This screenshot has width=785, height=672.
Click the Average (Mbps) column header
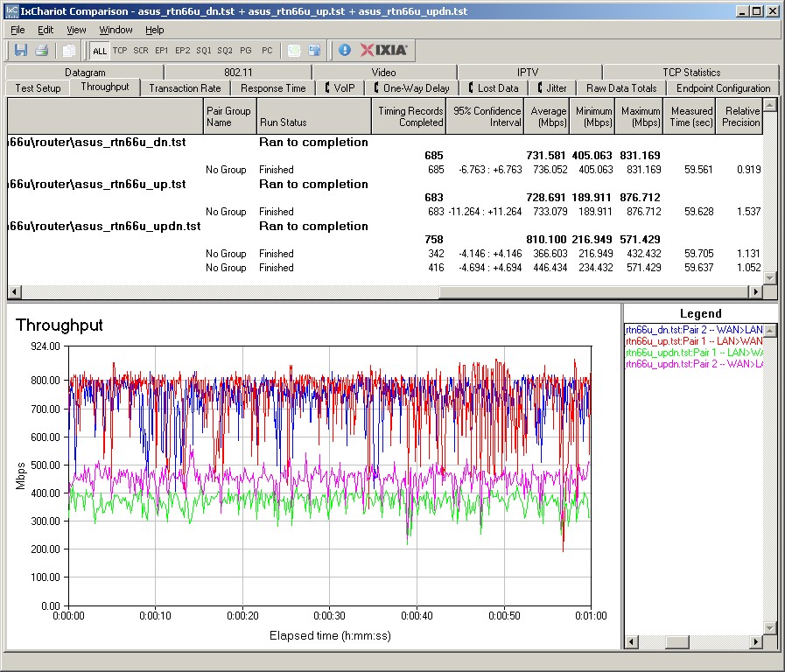(x=547, y=116)
